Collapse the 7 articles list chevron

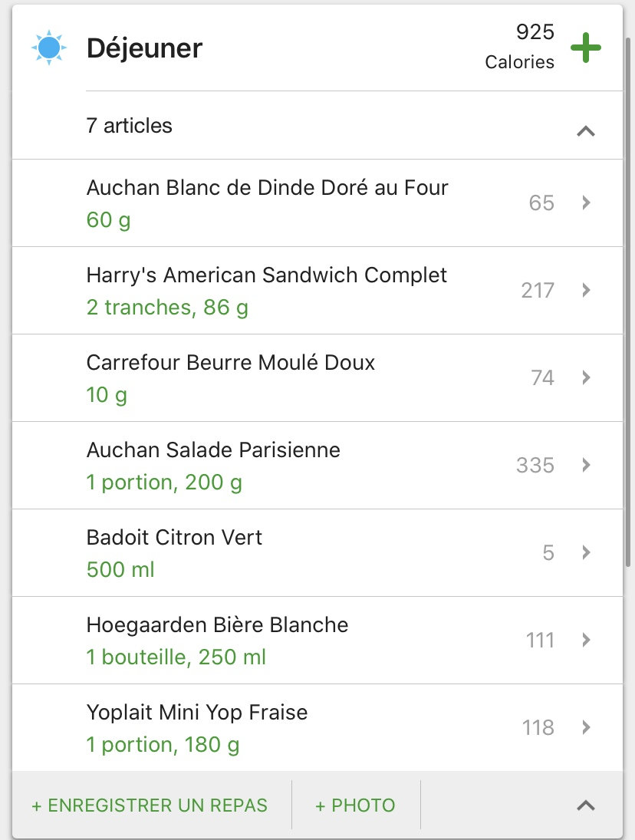586,131
